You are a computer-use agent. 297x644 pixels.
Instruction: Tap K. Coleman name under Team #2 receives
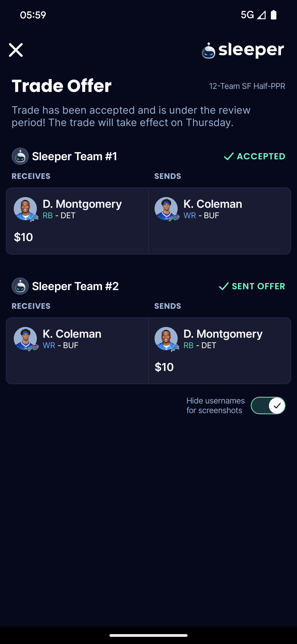click(72, 334)
